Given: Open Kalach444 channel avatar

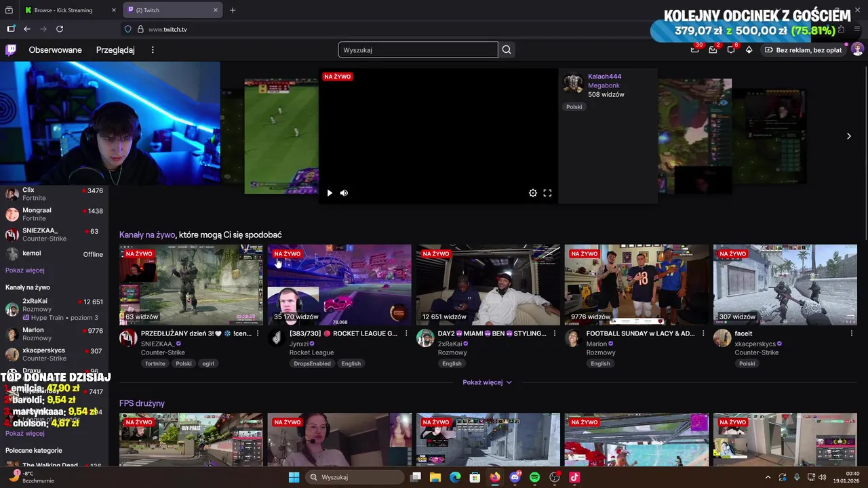Looking at the screenshot, I should (x=573, y=83).
